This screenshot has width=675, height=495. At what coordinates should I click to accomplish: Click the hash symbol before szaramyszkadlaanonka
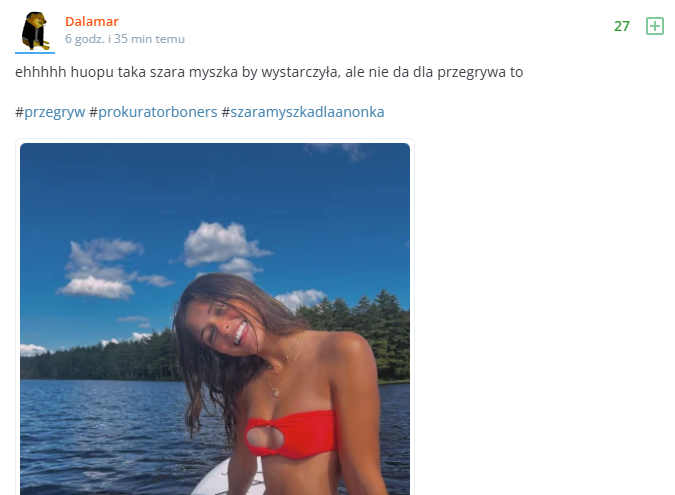pos(226,112)
